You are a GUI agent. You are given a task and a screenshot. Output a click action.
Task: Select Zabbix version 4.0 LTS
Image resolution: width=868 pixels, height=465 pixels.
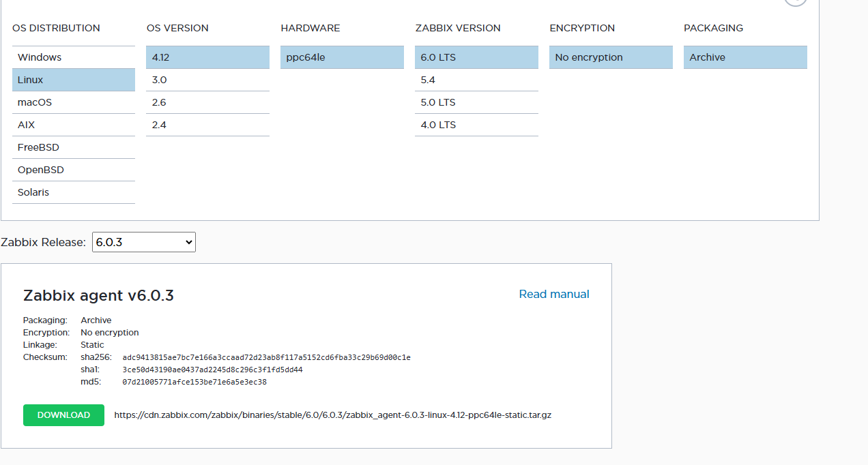(477, 125)
